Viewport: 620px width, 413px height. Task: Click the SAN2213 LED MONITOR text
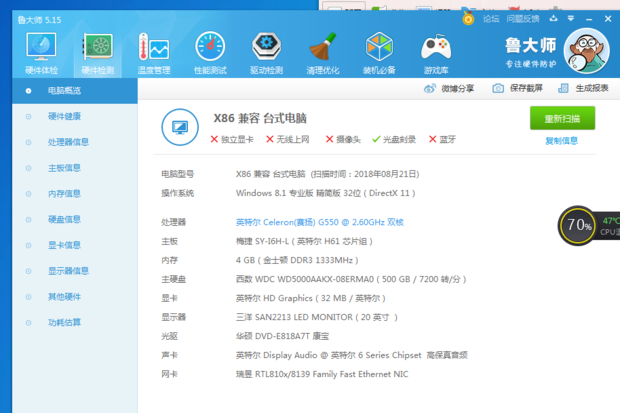tap(317, 317)
